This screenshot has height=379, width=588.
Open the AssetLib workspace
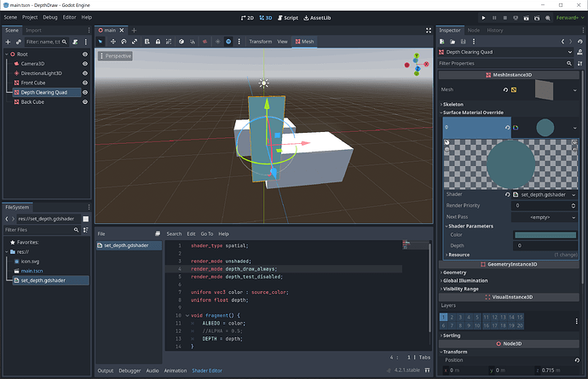[x=317, y=18]
